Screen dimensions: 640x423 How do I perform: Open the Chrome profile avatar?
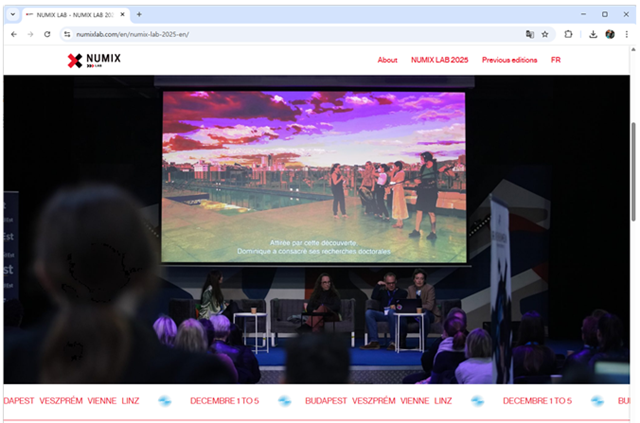610,34
